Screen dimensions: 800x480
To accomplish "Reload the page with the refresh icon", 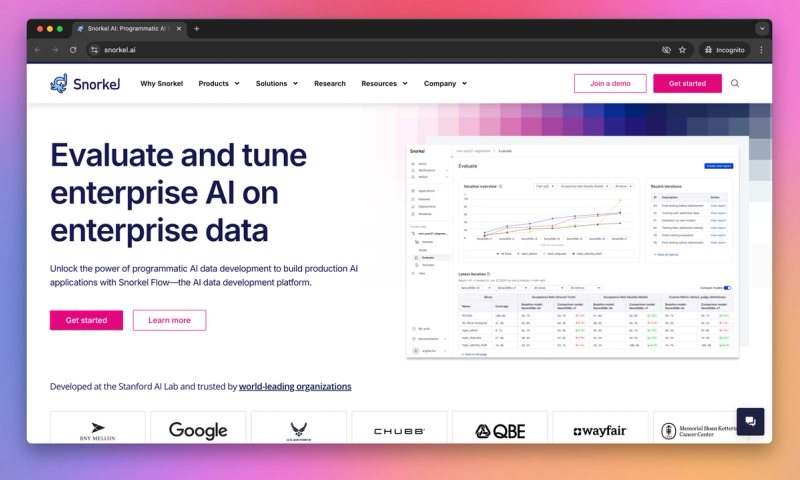I will (x=73, y=50).
